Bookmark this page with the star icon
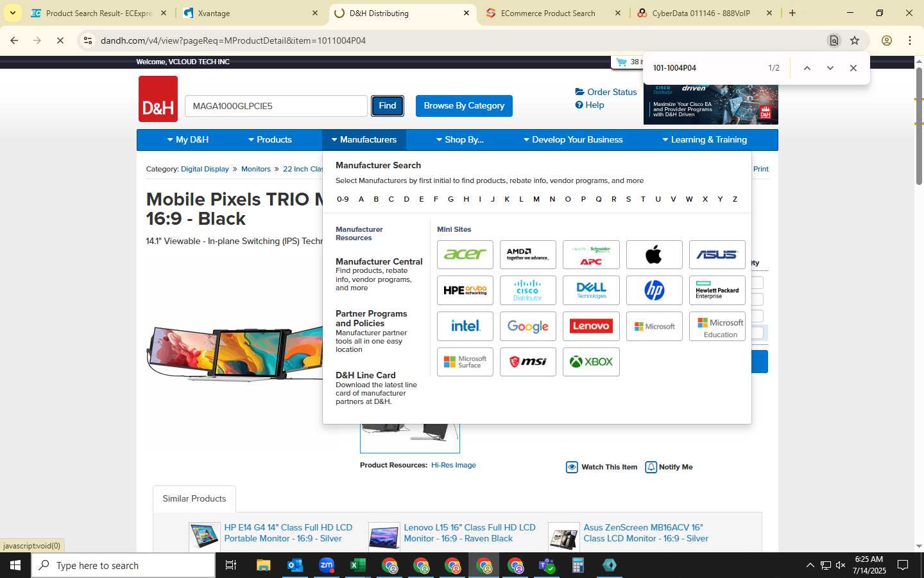The width and height of the screenshot is (924, 578). [x=855, y=40]
